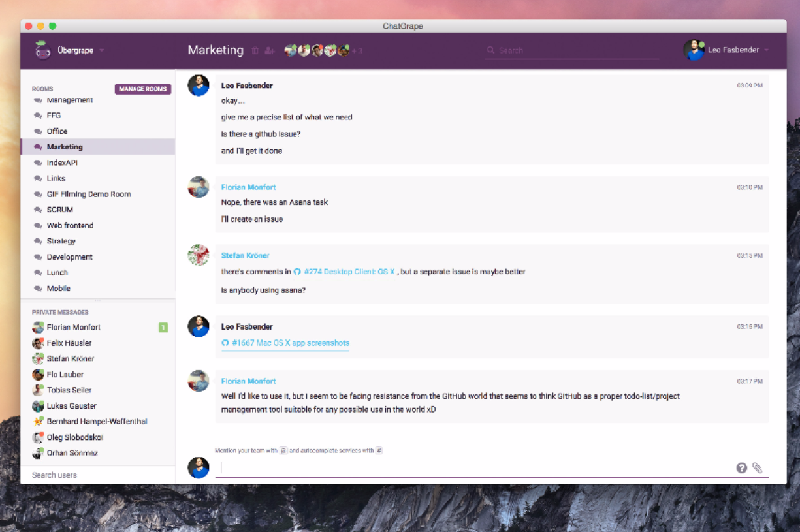Click the Marketing room title in header
The image size is (800, 532).
(216, 50)
